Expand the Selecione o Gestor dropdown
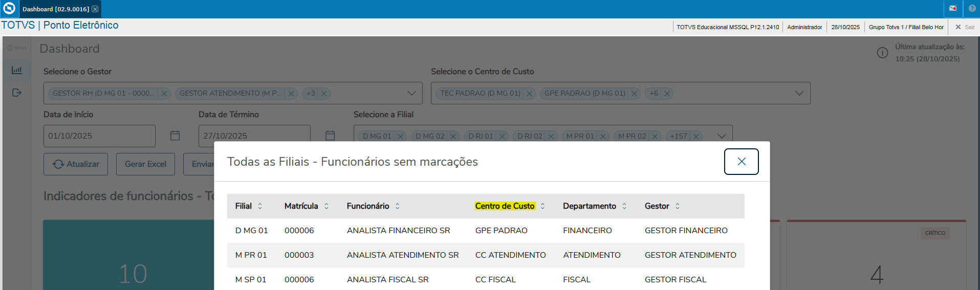This screenshot has width=980, height=290. pyautogui.click(x=411, y=93)
